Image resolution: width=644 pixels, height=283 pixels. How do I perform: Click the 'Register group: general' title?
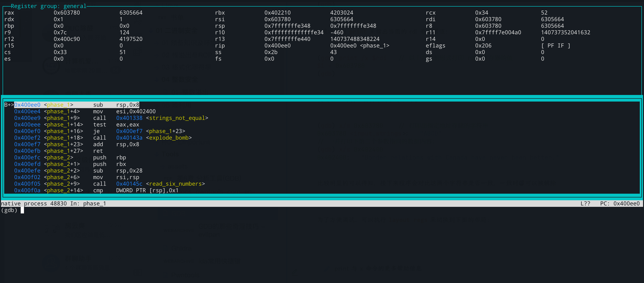[48, 6]
